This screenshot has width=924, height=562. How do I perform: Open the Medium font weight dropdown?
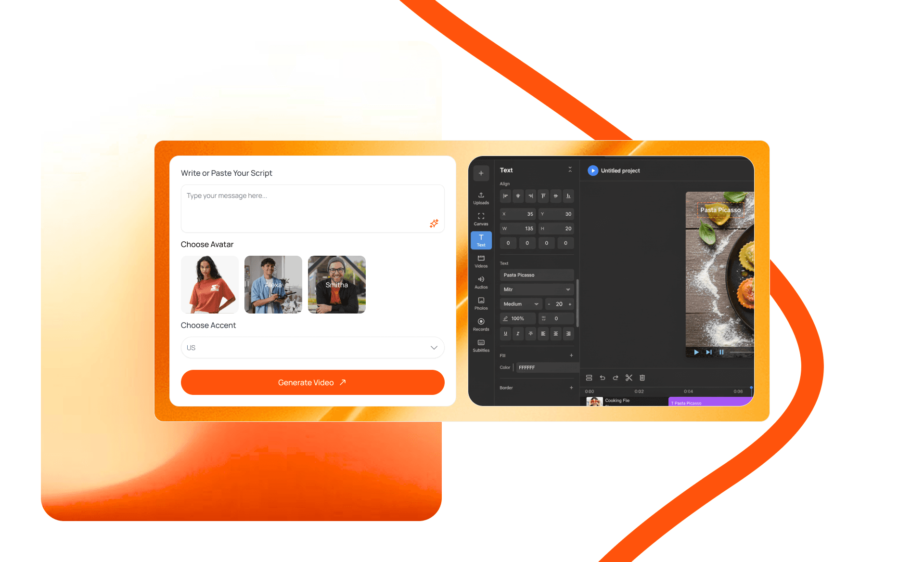521,304
